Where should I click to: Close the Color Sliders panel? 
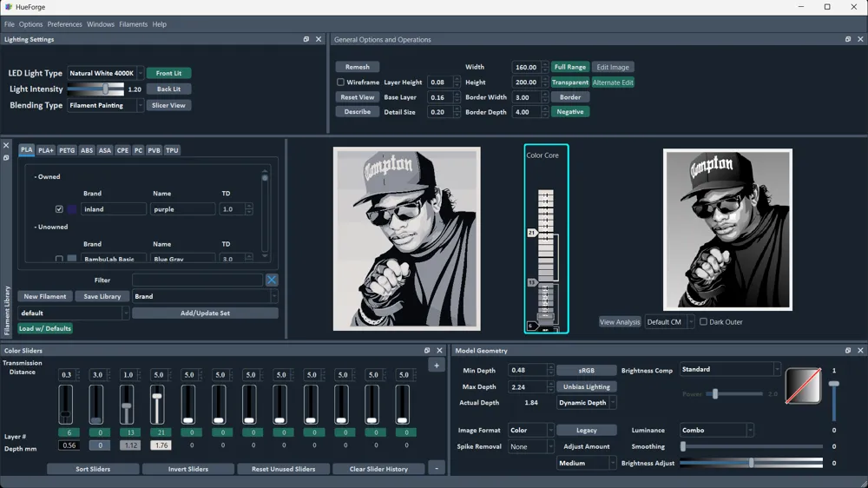tap(439, 351)
